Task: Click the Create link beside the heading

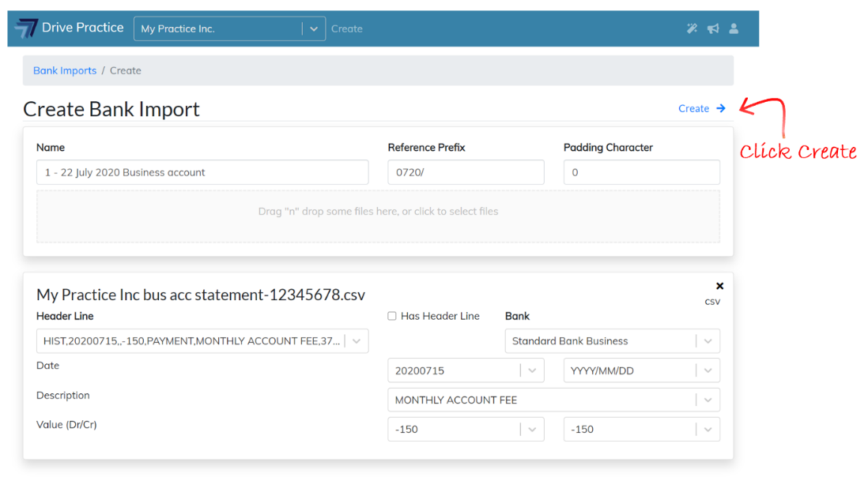Action: click(693, 108)
